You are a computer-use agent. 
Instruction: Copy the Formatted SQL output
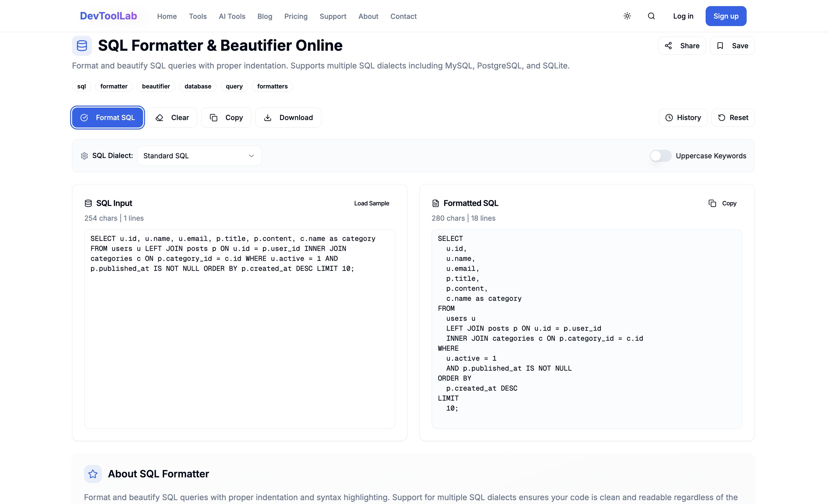point(722,203)
